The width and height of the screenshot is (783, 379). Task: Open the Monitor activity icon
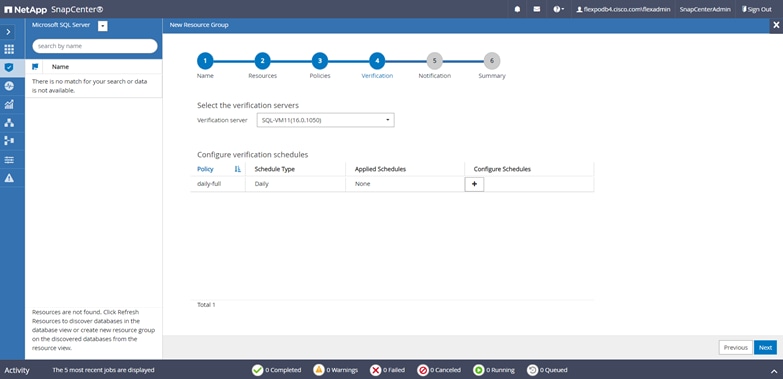coord(8,86)
